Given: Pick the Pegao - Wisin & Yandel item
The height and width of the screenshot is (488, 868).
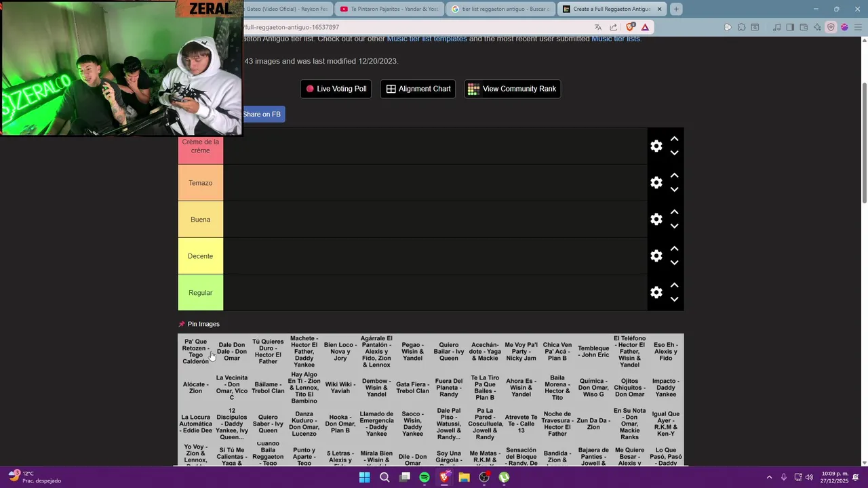Looking at the screenshot, I should click(x=412, y=351).
